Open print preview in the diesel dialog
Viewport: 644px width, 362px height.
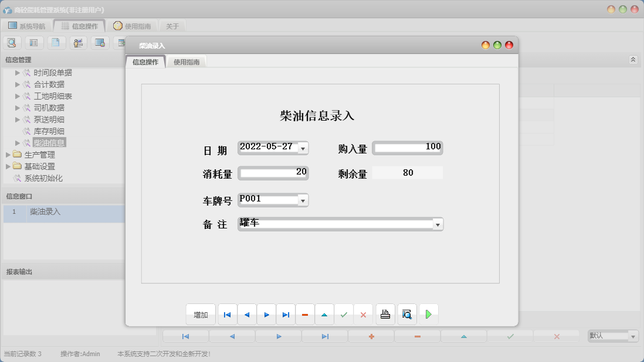click(x=406, y=314)
